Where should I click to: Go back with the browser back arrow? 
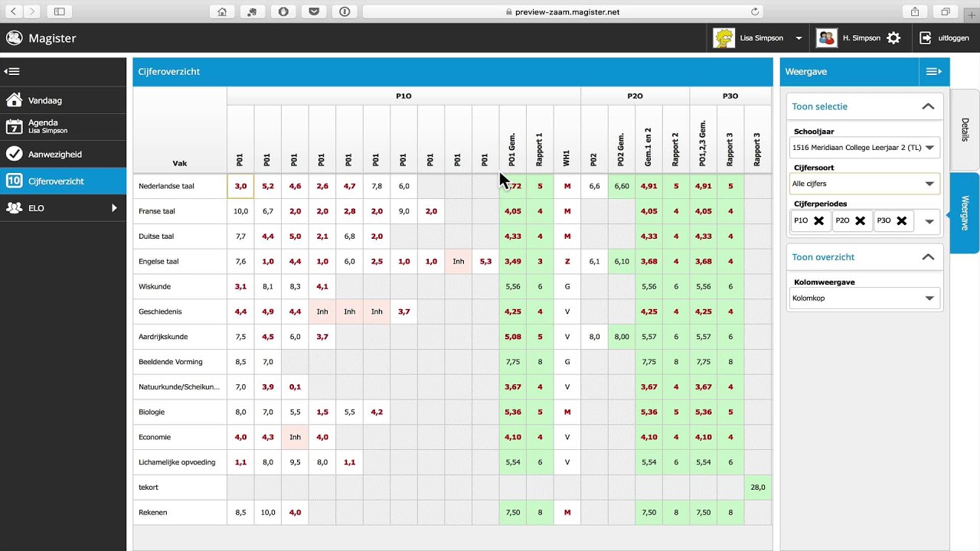point(13,11)
